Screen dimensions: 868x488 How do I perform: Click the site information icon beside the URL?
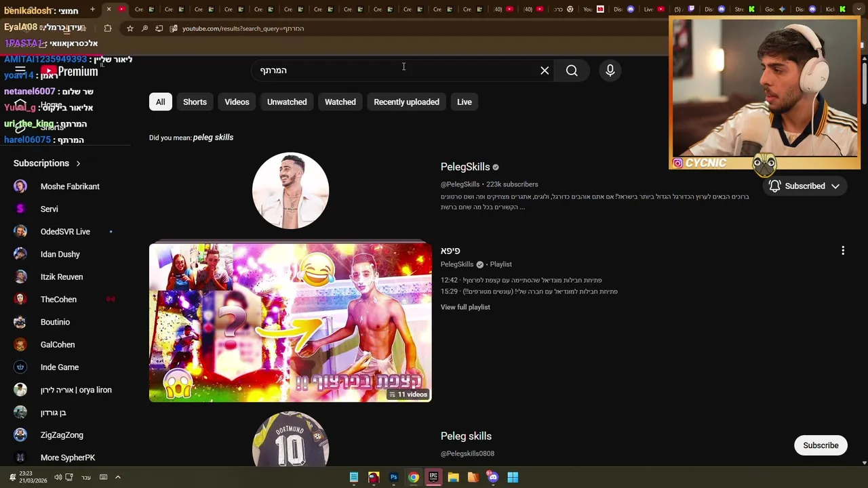click(174, 28)
